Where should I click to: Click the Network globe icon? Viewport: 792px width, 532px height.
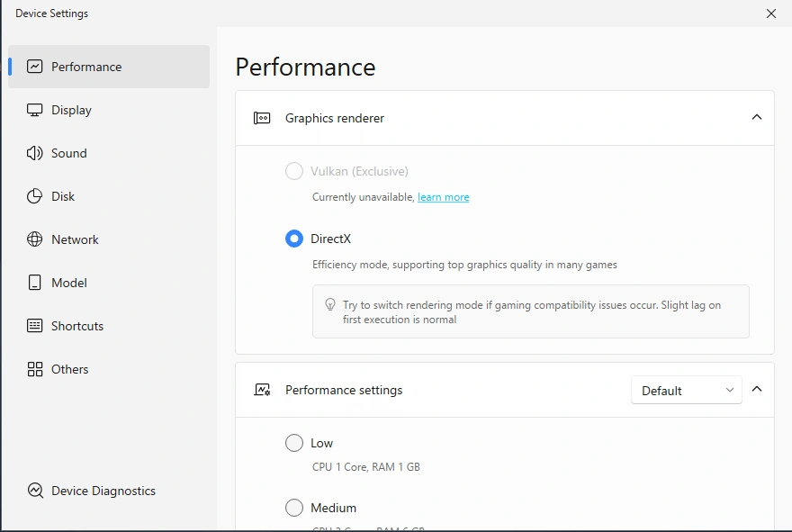35,239
